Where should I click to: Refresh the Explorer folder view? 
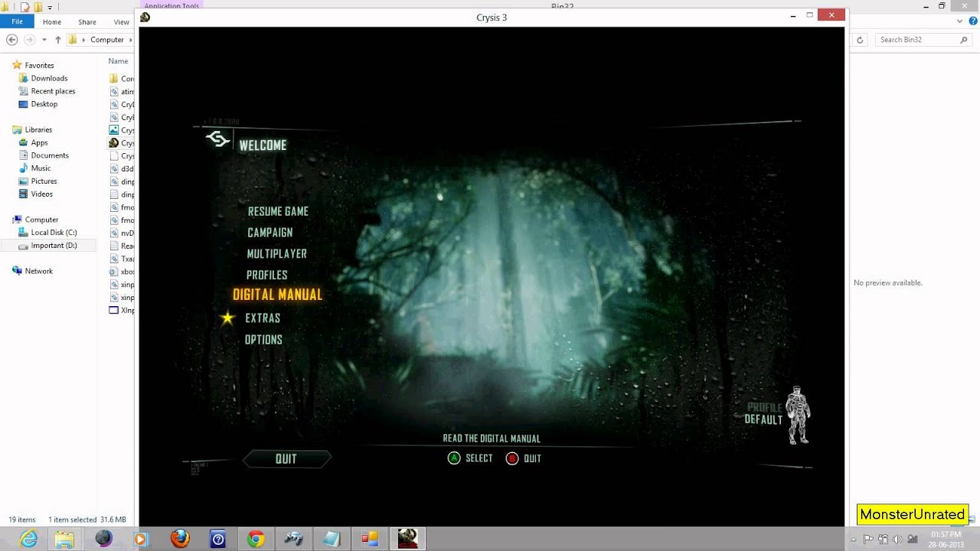click(x=860, y=40)
